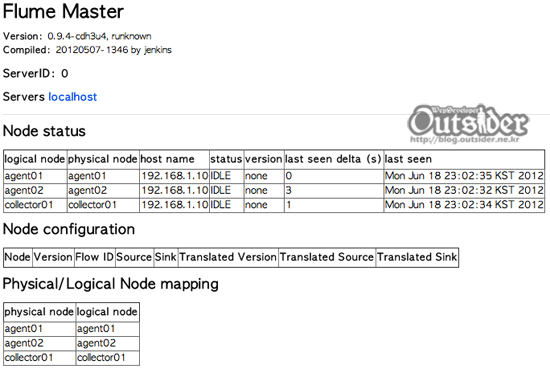Click the Translated Version column header
The image size is (550, 369).
228,257
